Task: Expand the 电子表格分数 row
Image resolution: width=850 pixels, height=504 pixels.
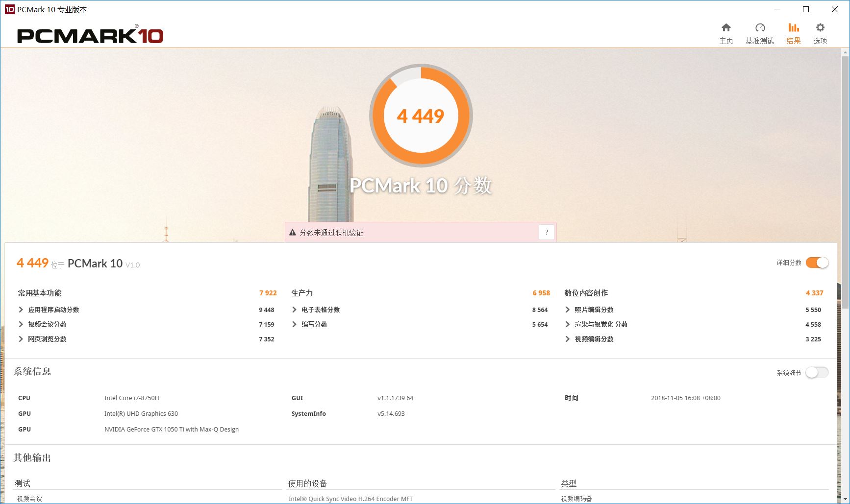Action: (x=294, y=310)
